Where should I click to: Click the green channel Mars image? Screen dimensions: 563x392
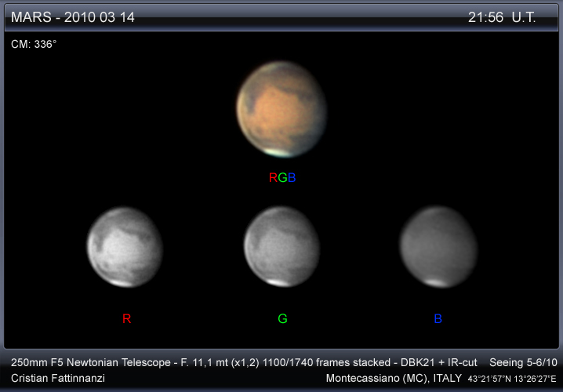tap(282, 247)
